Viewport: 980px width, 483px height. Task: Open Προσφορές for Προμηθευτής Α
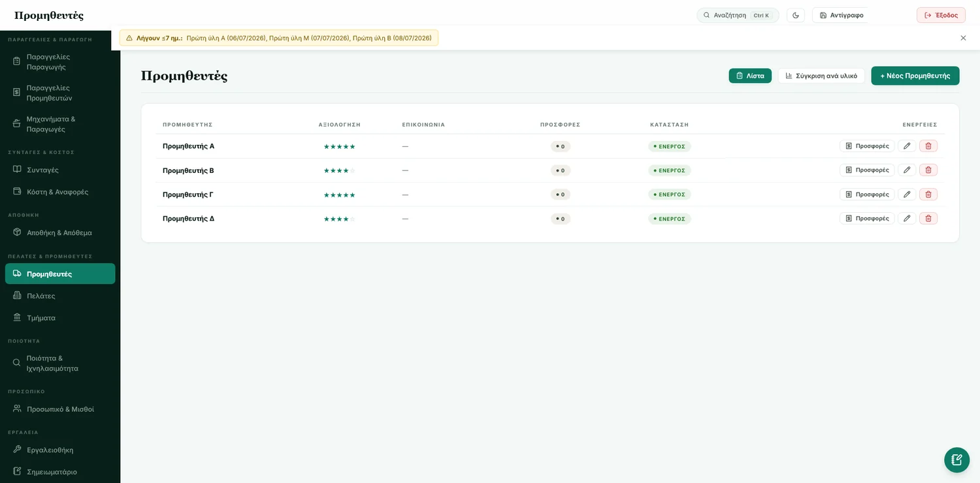tap(867, 146)
